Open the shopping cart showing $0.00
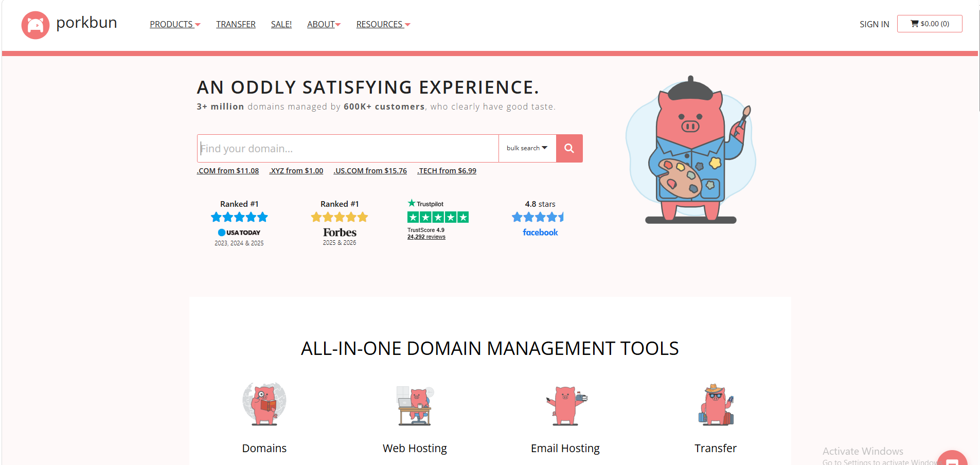Viewport: 980px width, 465px height. 930,24
